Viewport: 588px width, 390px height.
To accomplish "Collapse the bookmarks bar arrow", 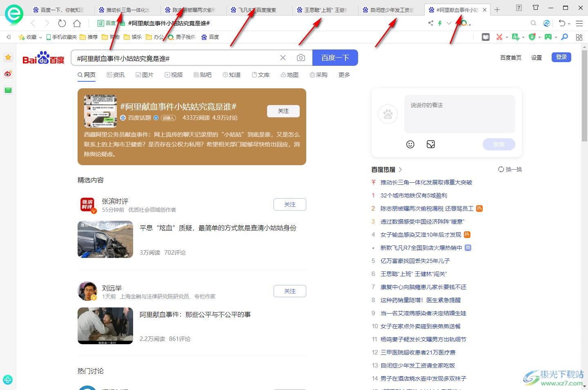I will point(8,37).
